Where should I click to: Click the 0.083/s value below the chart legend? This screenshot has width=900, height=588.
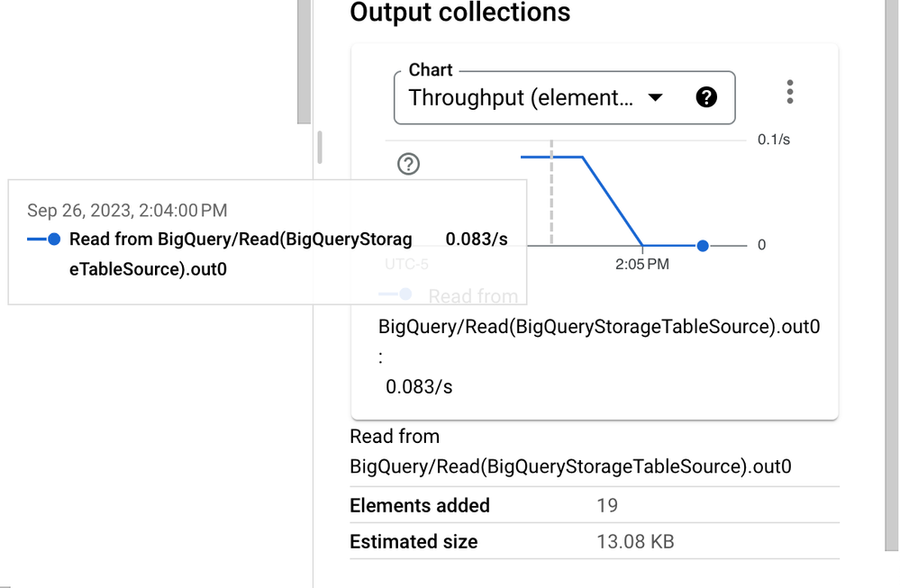[419, 386]
